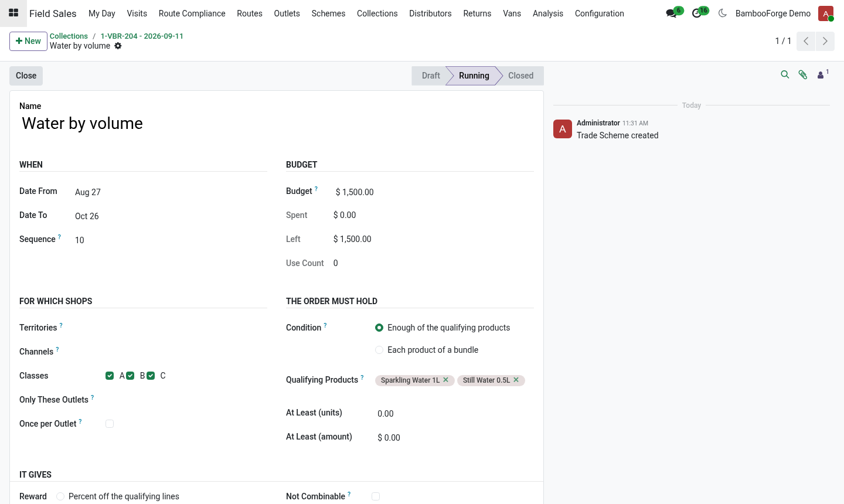Open the main apps grid menu
The image size is (844, 504).
13,13
